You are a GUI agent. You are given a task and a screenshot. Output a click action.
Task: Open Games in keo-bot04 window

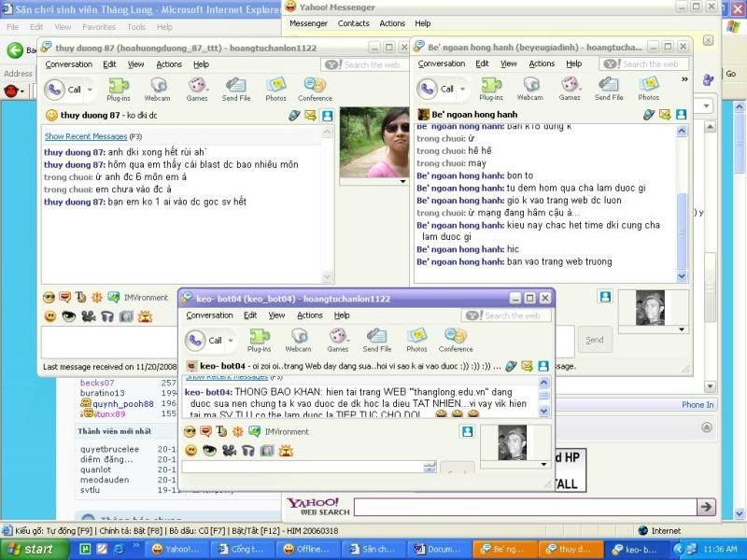tap(338, 340)
